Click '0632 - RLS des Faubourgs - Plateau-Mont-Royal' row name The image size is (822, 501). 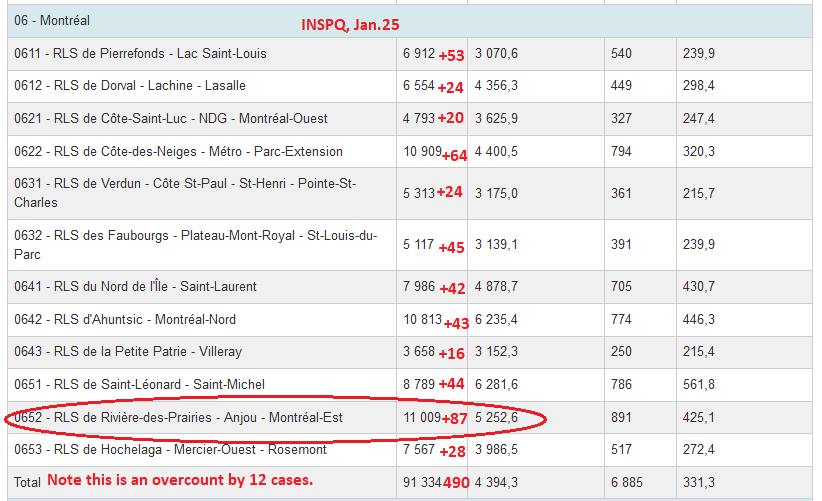tap(196, 245)
